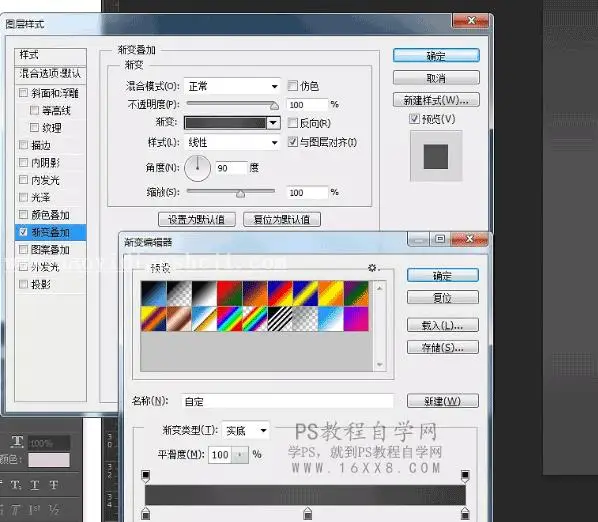Open the 图案叠加 pattern overlay settings
The height and width of the screenshot is (522, 598).
[x=50, y=250]
